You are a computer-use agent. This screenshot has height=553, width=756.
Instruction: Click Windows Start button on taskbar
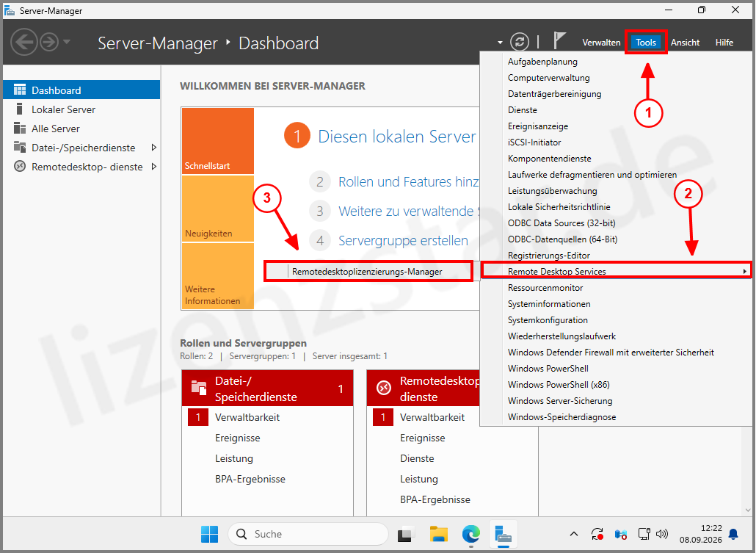[x=209, y=534]
